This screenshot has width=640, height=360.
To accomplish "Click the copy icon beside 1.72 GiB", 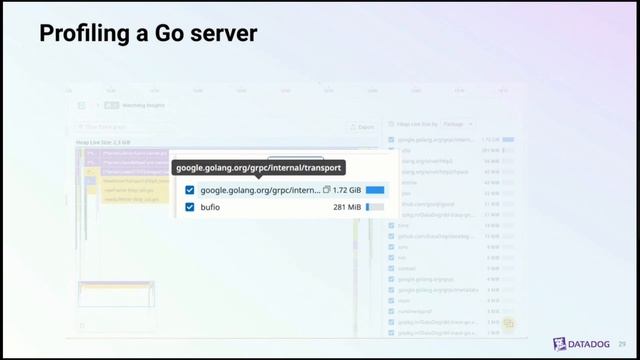I will tap(327, 189).
